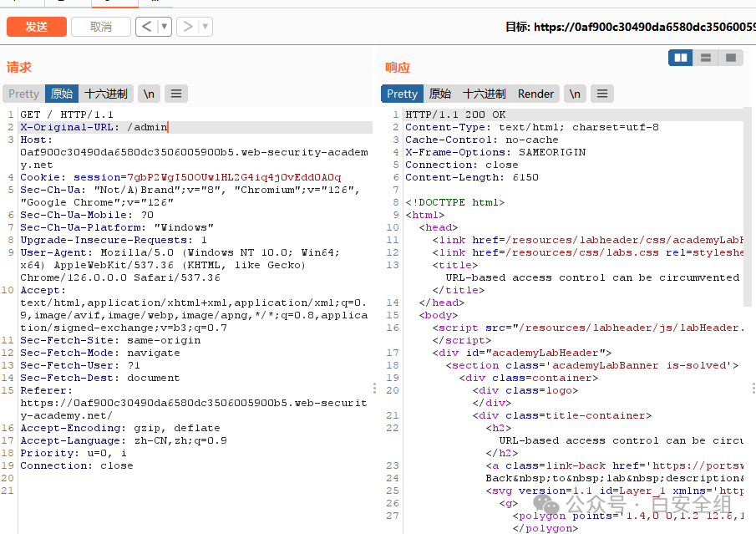756x534 pixels.
Task: Open the response pane hamburger menu
Action: point(602,94)
